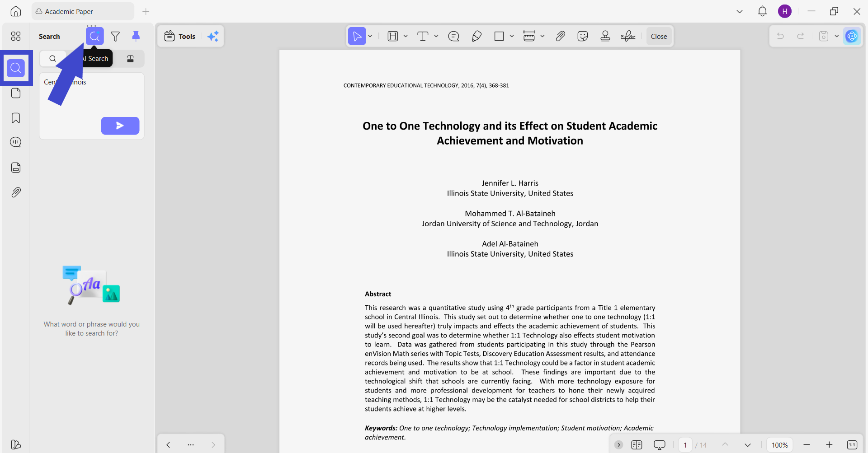This screenshot has width=868, height=453.
Task: Zoom out with the minus button
Action: pos(807,445)
